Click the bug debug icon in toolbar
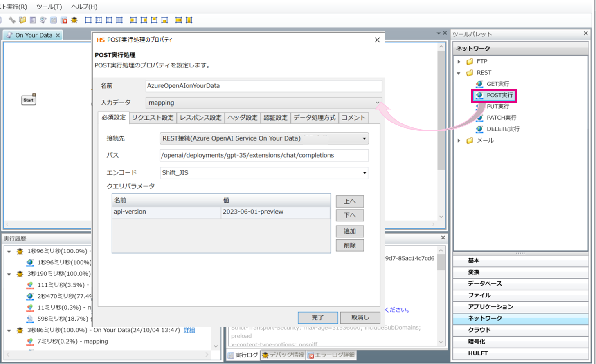The width and height of the screenshot is (596, 364). click(74, 20)
